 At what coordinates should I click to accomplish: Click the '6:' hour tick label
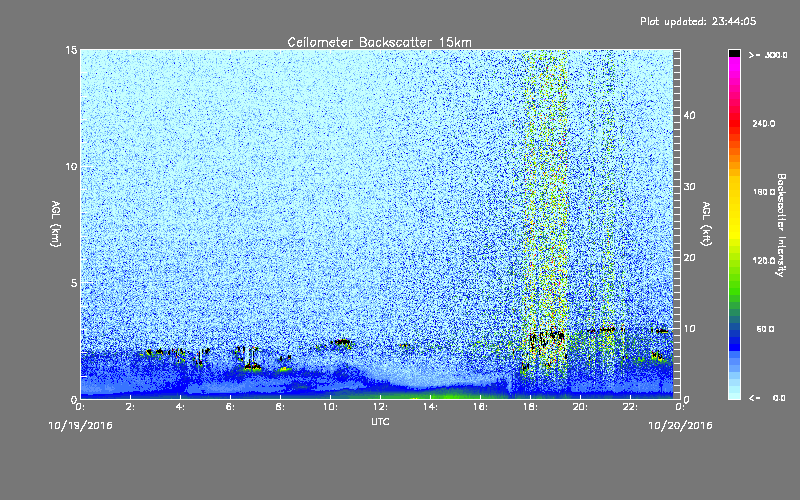230,407
